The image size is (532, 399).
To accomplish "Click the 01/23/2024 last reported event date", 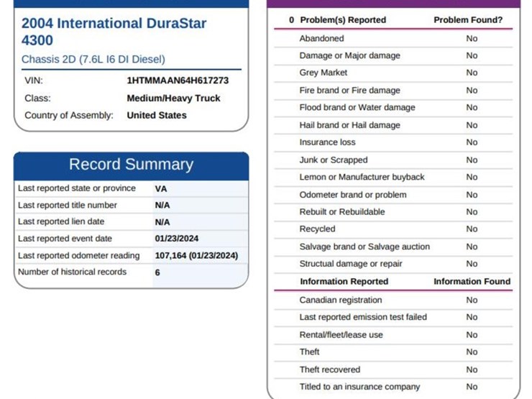I will (178, 239).
